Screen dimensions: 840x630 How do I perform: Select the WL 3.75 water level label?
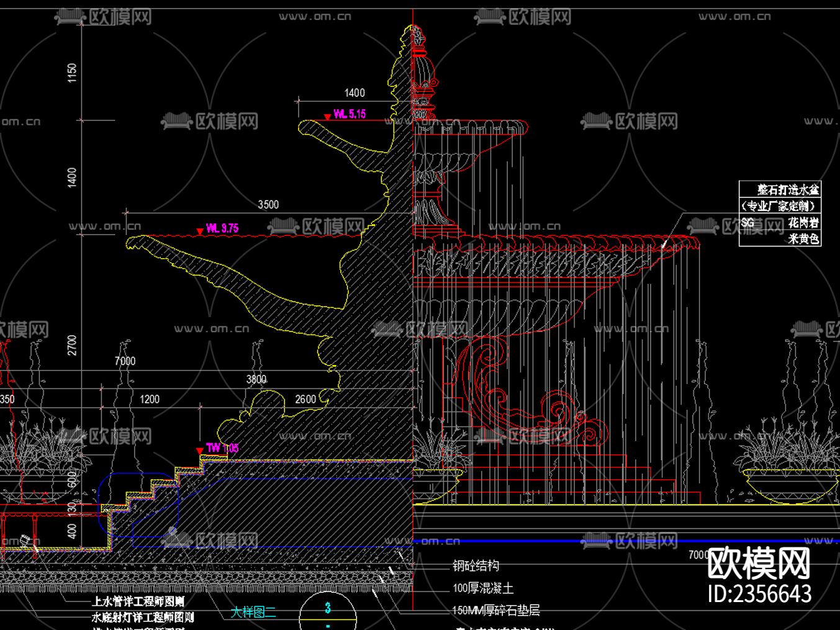coord(222,228)
